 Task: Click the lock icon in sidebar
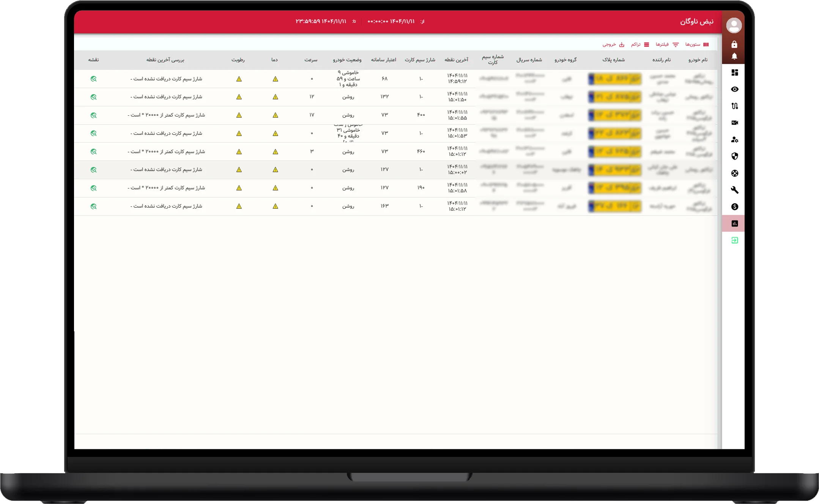tap(734, 44)
